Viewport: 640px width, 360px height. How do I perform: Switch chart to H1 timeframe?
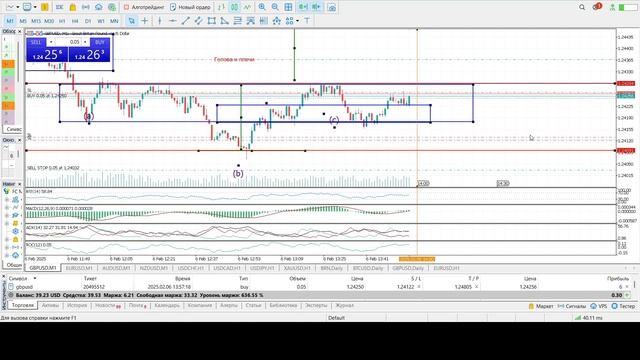pyautogui.click(x=62, y=21)
